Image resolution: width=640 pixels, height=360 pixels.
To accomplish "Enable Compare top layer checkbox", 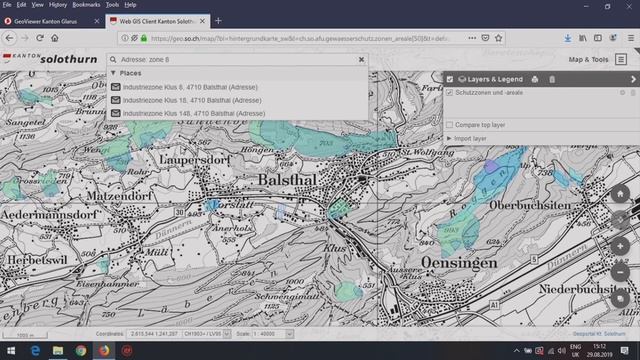I will pos(449,125).
